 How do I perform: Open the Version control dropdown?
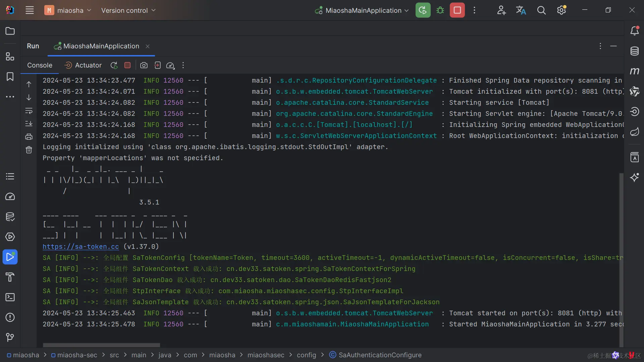pos(128,10)
